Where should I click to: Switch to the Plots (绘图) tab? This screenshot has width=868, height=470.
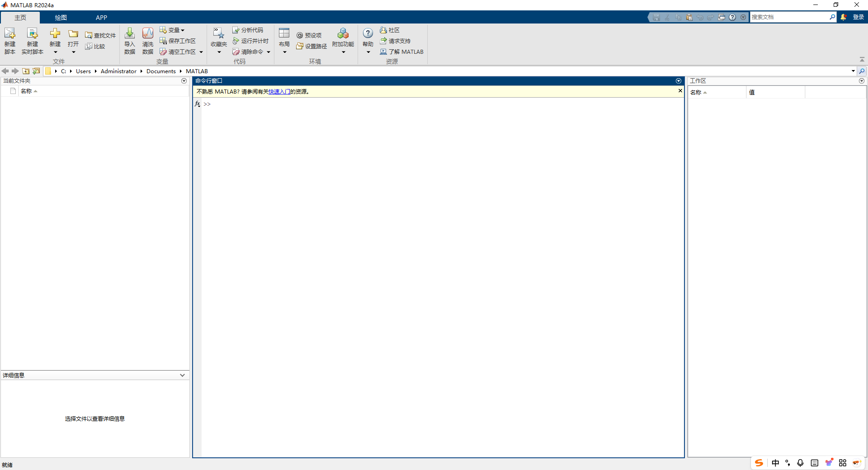(61, 18)
